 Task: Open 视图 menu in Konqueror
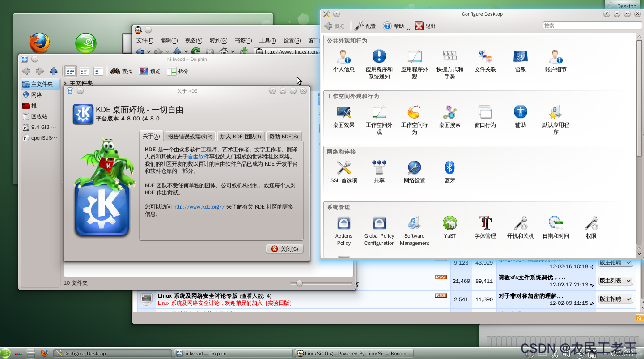click(x=194, y=40)
